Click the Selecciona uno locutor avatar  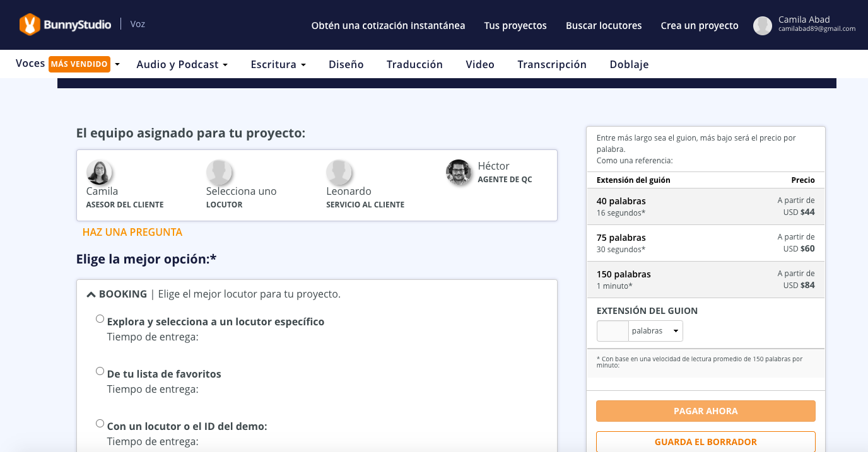tap(219, 172)
